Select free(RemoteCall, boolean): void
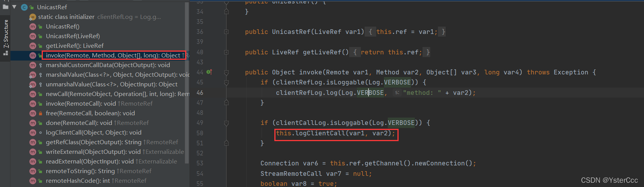The height and width of the screenshot is (187, 644). [90, 113]
